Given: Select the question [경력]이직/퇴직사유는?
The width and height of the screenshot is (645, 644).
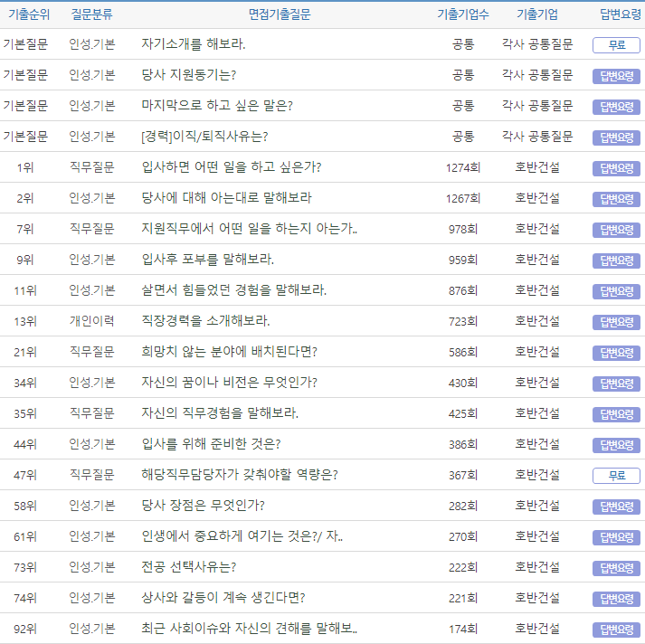Looking at the screenshot, I should [204, 137].
